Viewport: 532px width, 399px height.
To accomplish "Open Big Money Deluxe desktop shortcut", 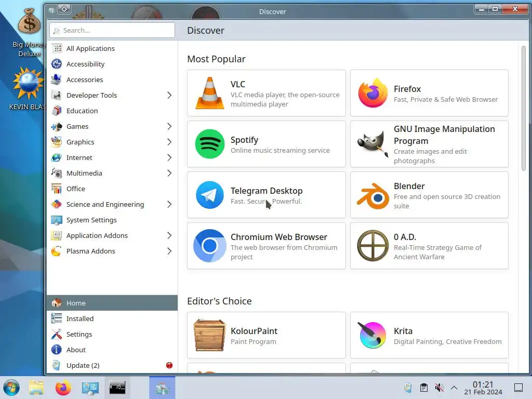I will [x=29, y=33].
